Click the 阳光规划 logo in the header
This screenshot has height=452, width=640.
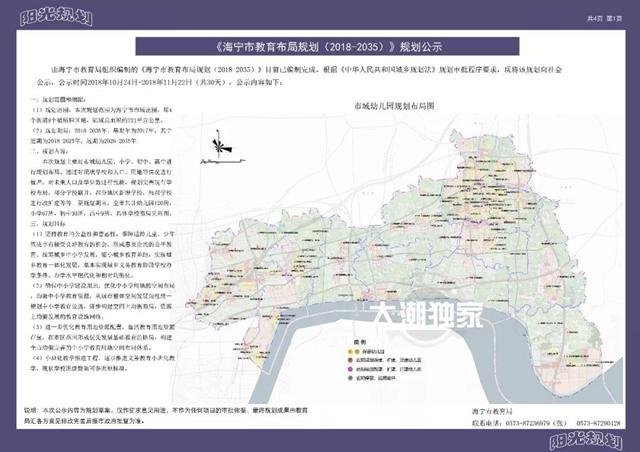(56, 16)
